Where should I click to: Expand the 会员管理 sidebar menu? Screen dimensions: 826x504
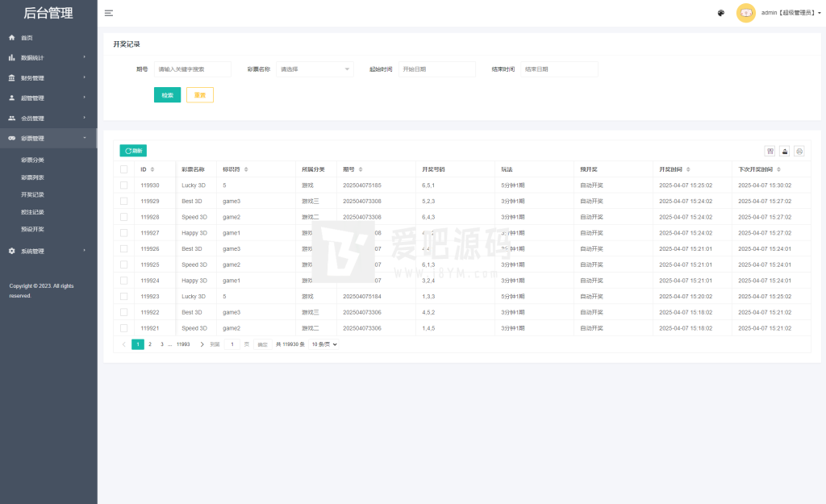[x=48, y=118]
